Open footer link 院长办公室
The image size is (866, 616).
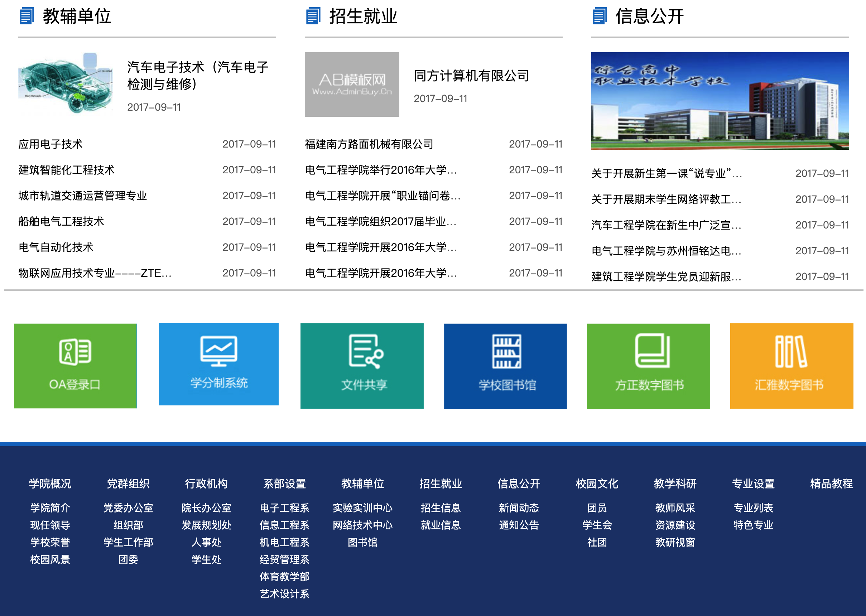click(x=206, y=508)
